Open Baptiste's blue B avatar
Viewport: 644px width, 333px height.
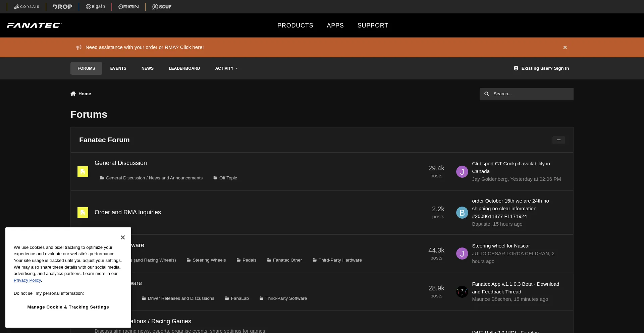(x=462, y=213)
